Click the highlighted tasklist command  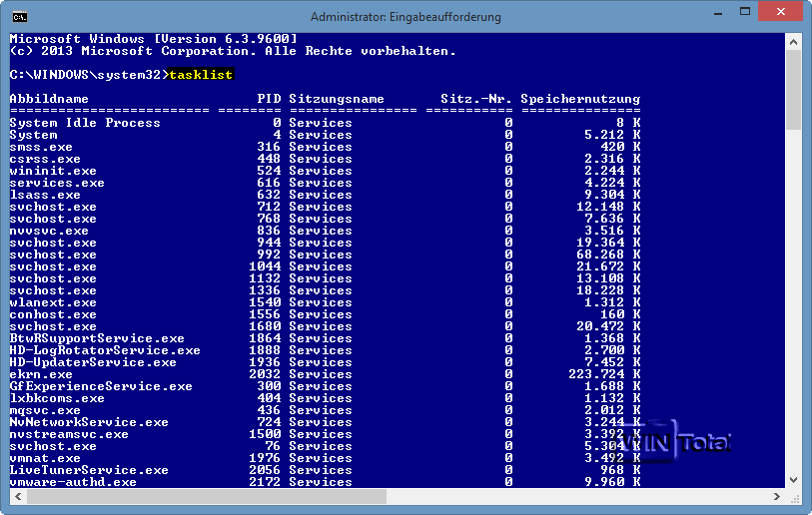pos(201,75)
